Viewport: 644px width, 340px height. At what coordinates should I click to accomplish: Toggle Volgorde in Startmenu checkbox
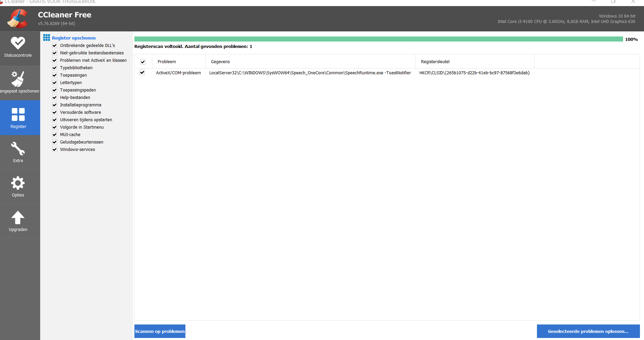click(54, 127)
